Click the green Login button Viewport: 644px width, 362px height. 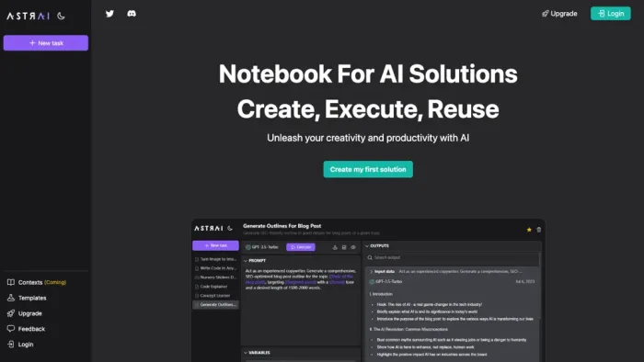[610, 14]
